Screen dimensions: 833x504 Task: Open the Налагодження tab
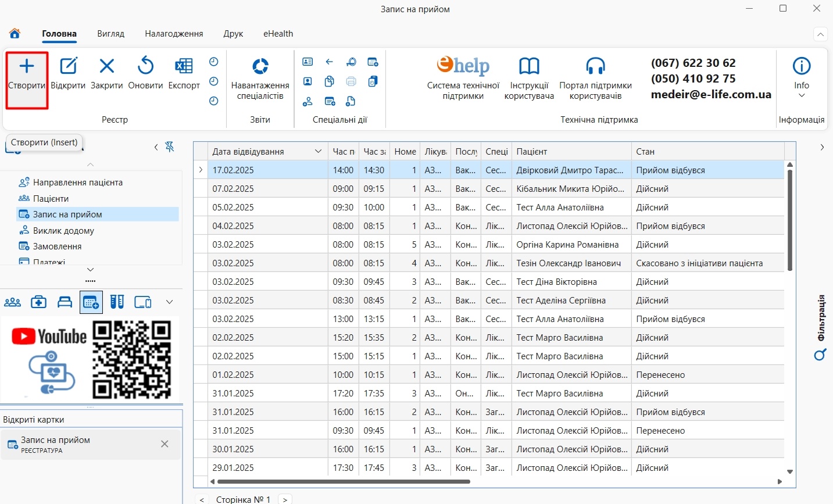tap(174, 34)
